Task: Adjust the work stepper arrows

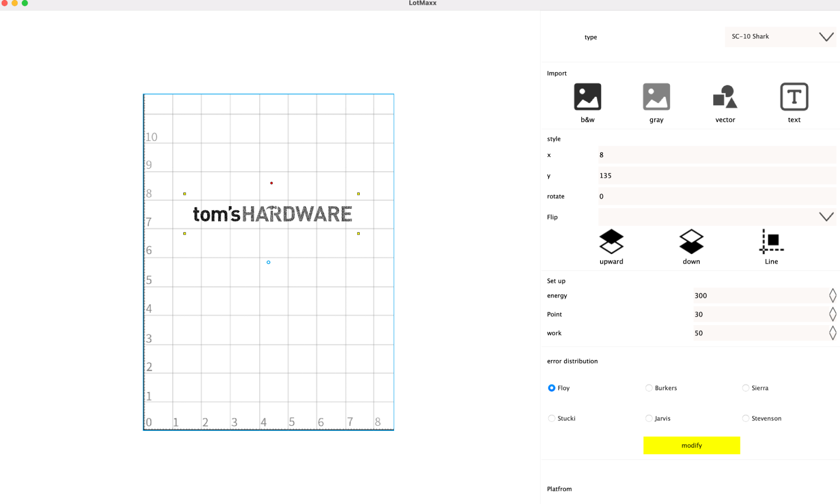Action: tap(832, 333)
